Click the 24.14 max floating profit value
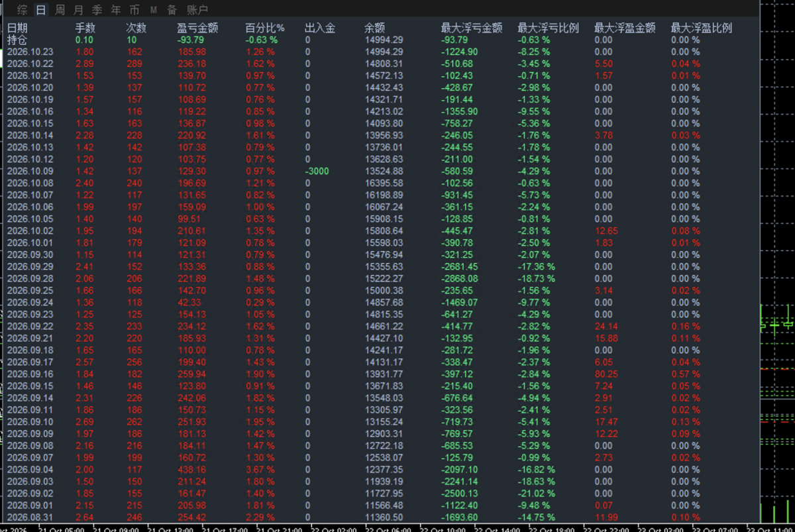The width and height of the screenshot is (795, 532). click(606, 326)
